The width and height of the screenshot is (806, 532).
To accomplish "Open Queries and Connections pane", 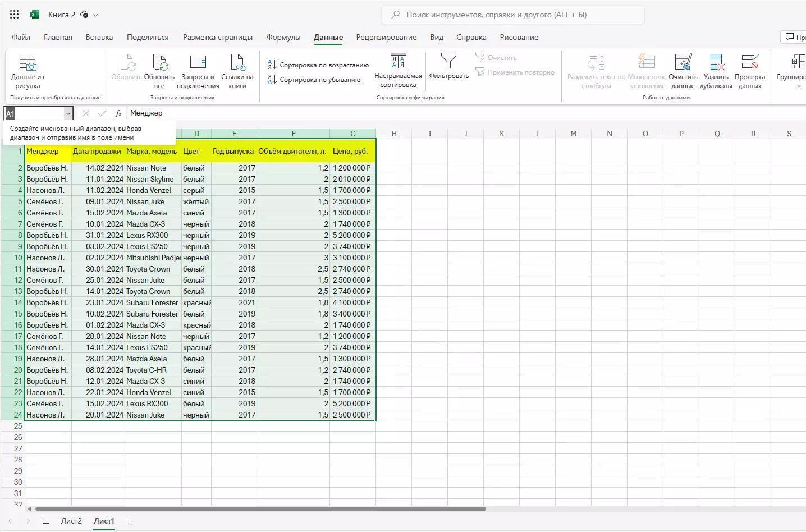I will coord(198,63).
